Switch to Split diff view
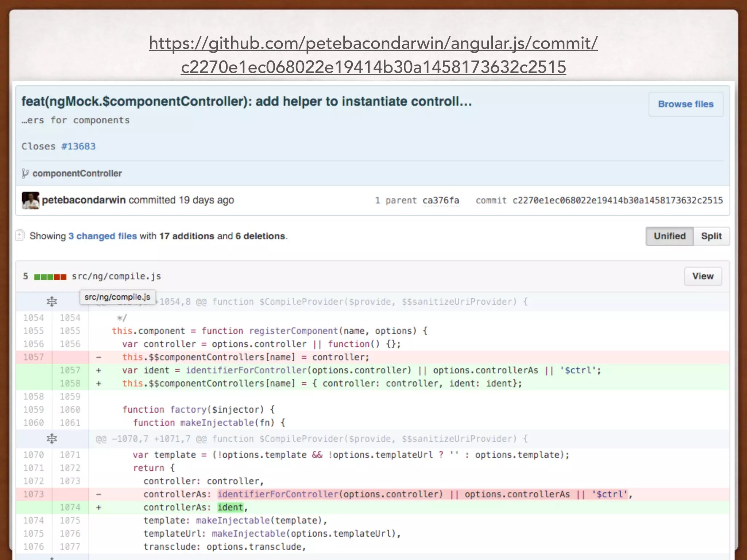This screenshot has height=560, width=747. [711, 236]
